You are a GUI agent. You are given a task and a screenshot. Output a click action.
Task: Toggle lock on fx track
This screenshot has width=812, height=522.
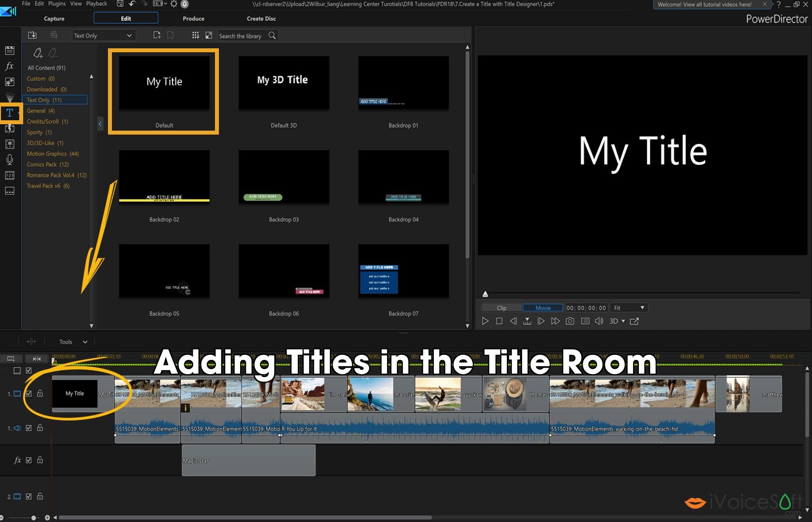[x=40, y=460]
